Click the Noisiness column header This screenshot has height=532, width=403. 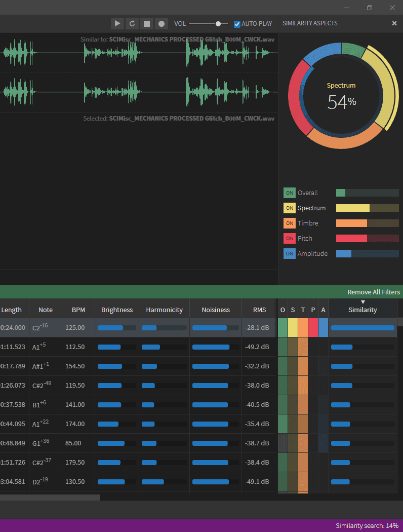[216, 310]
